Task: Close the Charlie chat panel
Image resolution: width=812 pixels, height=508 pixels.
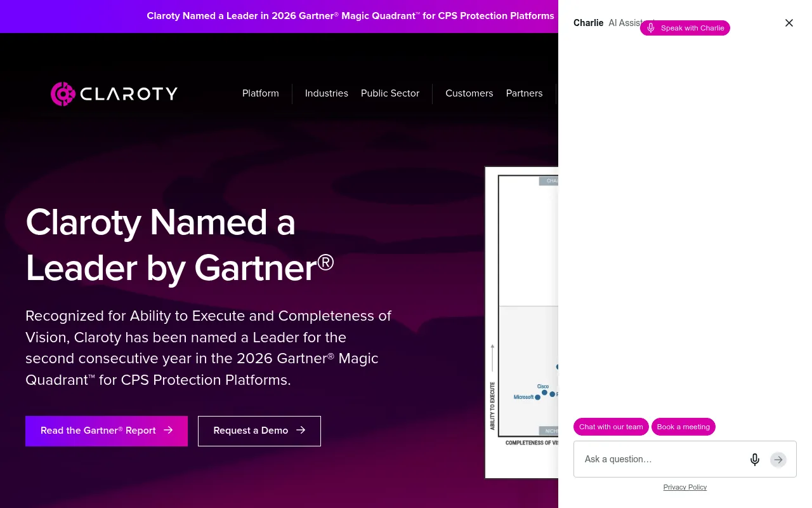Action: [x=789, y=23]
